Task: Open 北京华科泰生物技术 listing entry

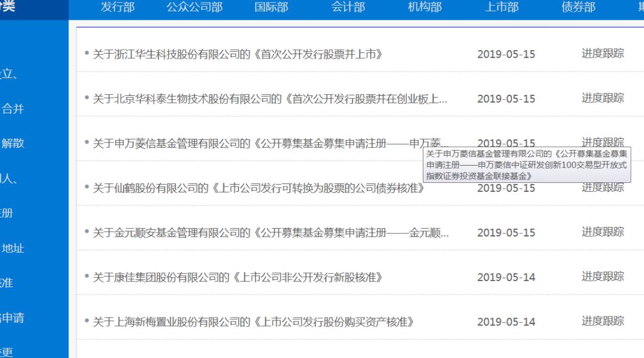Action: (270, 99)
